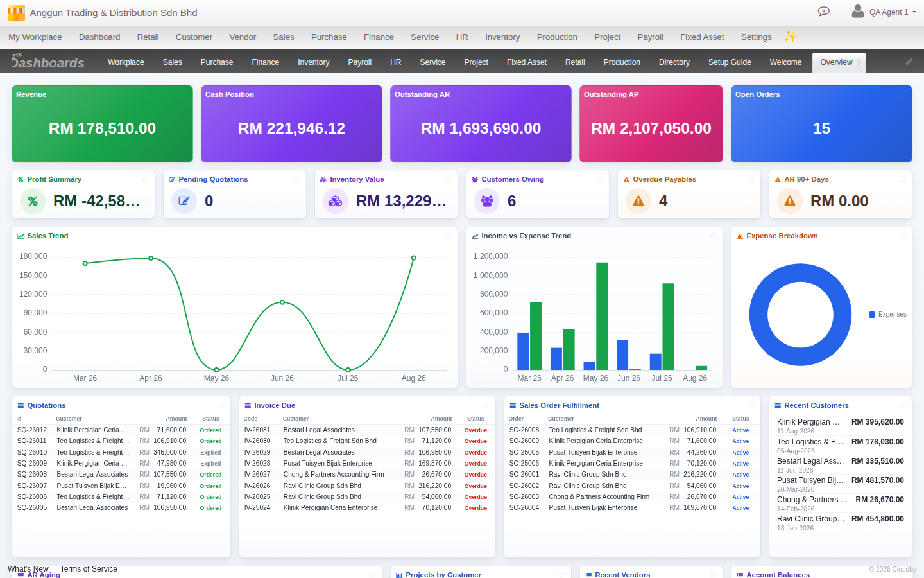924x578 pixels.
Task: Open Klinik Pergigian recent customer entry
Action: (841, 426)
